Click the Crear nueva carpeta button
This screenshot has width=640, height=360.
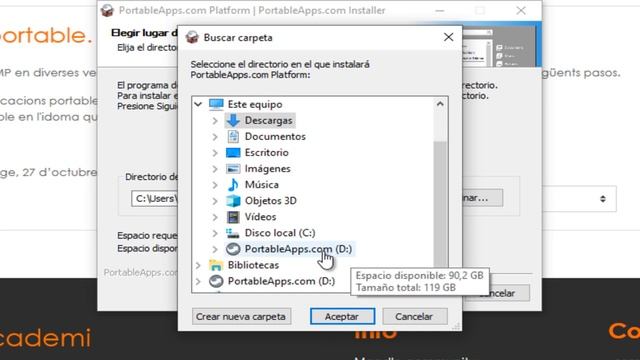click(241, 316)
